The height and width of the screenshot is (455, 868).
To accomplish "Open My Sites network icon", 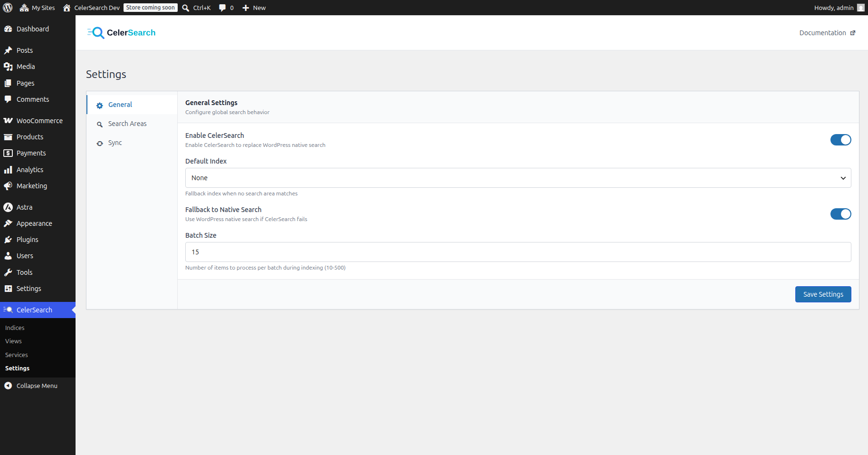I will tap(24, 8).
